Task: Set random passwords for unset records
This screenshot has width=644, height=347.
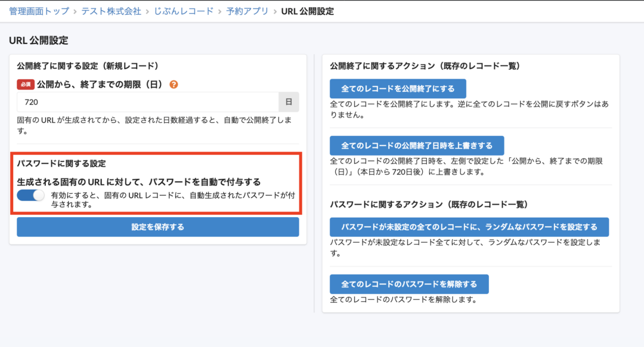Action: (x=469, y=227)
